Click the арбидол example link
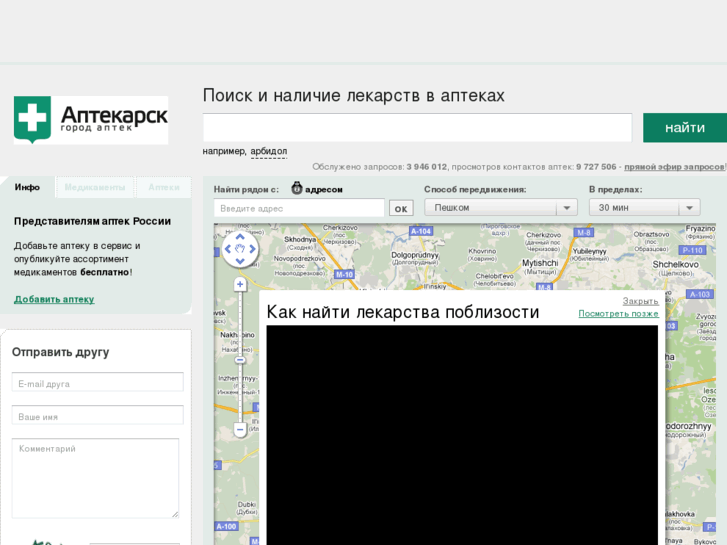 pos(269,151)
